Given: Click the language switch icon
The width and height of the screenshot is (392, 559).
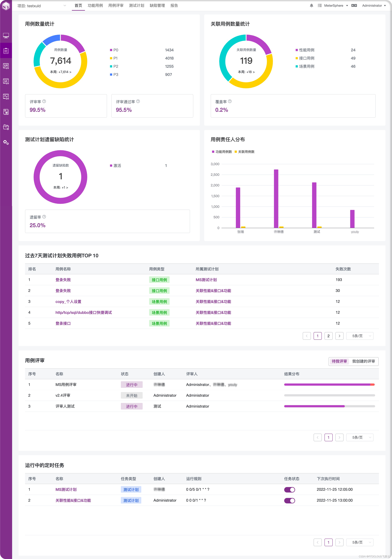Looking at the screenshot, I should pos(354,6).
